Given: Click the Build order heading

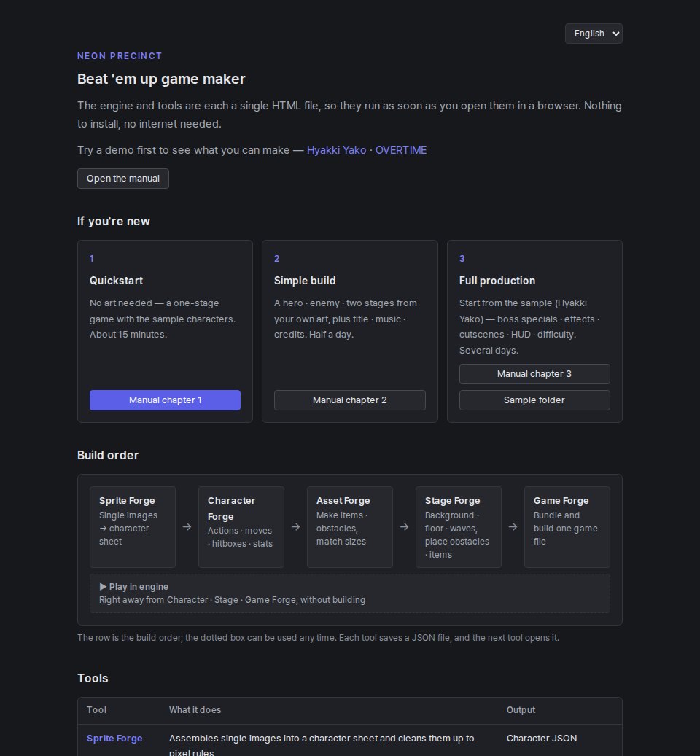Looking at the screenshot, I should pos(107,455).
